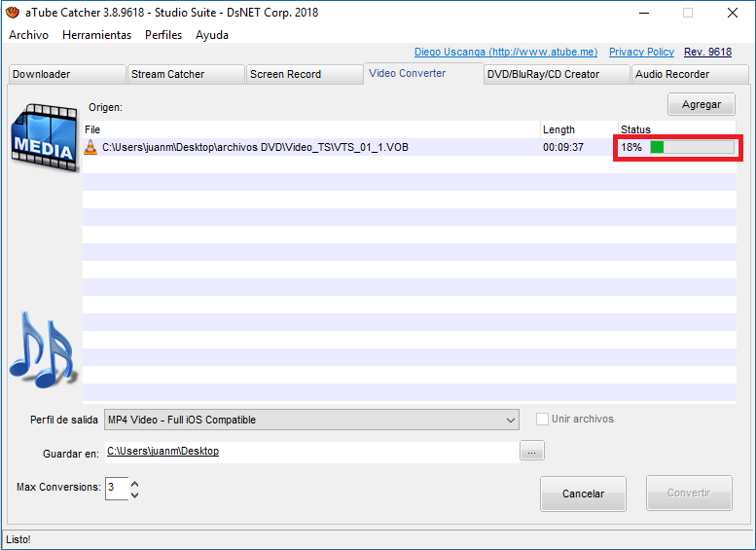Click the green 18% conversion progress bar
The width and height of the screenshot is (756, 550).
click(x=692, y=147)
